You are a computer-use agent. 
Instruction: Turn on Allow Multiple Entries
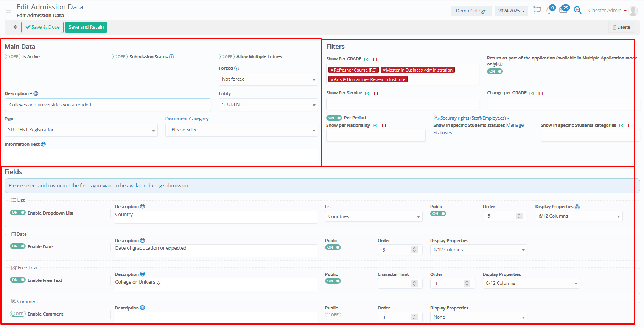tap(227, 57)
